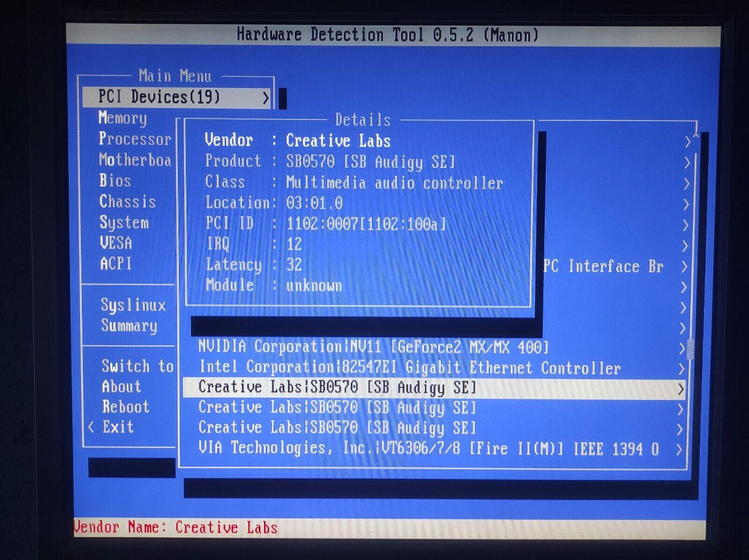Expand arrow next to PCI Devices(19)
This screenshot has width=749, height=560.
pyautogui.click(x=265, y=98)
